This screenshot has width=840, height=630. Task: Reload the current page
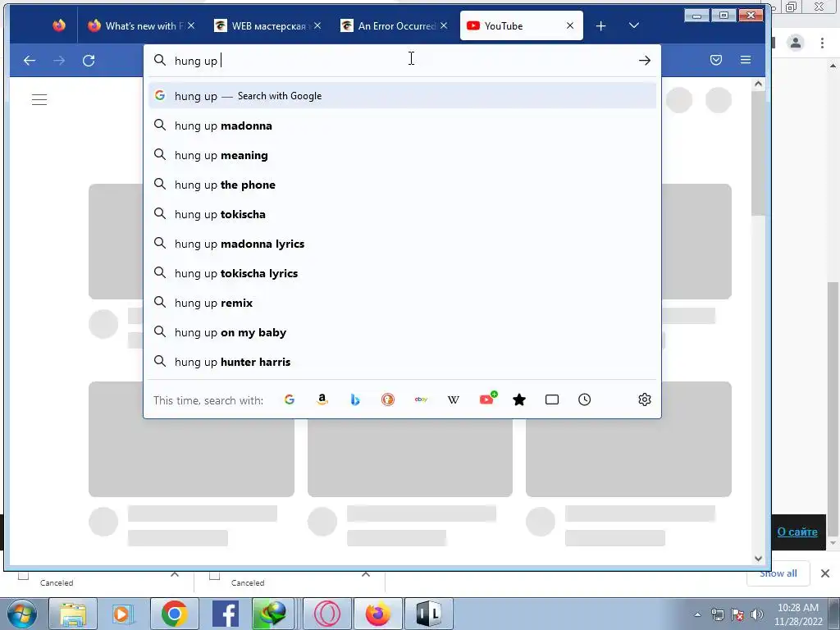point(89,61)
